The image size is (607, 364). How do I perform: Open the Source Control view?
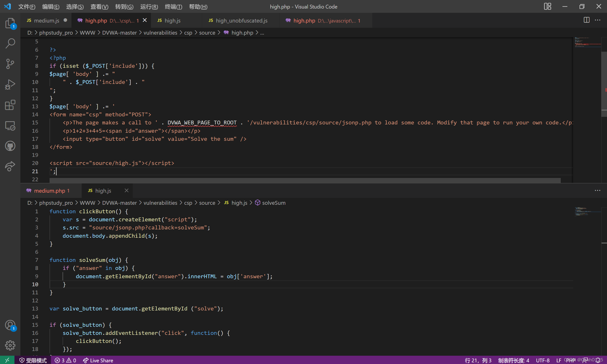tap(10, 64)
